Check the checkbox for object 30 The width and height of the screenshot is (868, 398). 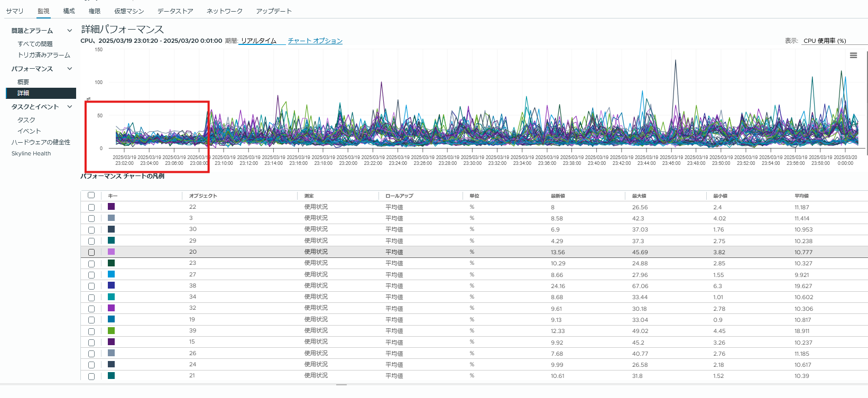[91, 229]
